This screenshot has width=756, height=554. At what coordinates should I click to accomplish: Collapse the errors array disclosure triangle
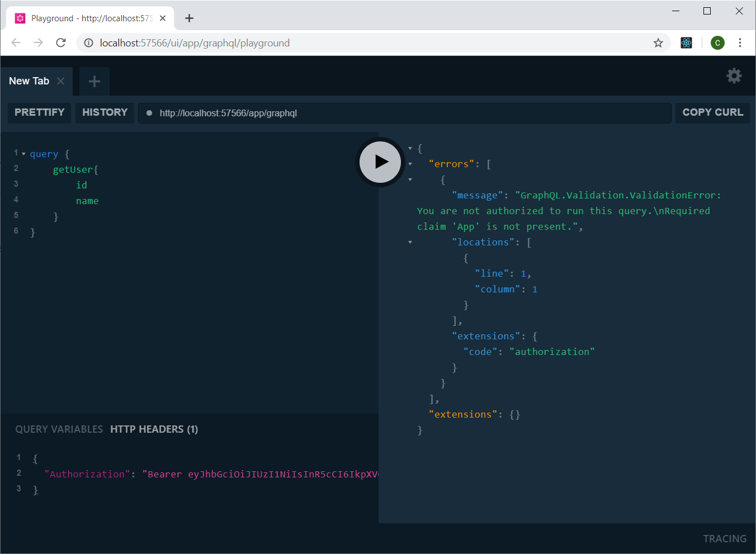click(x=410, y=164)
